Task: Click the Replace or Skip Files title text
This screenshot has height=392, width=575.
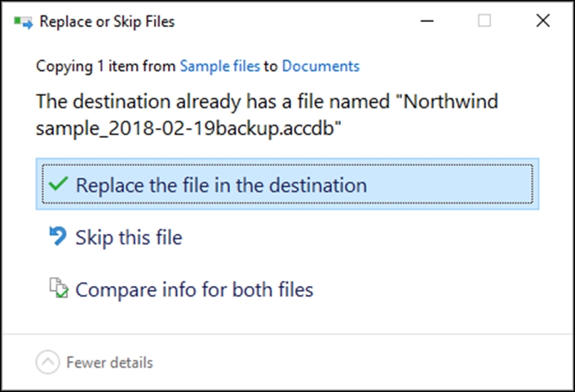Action: coord(107,22)
